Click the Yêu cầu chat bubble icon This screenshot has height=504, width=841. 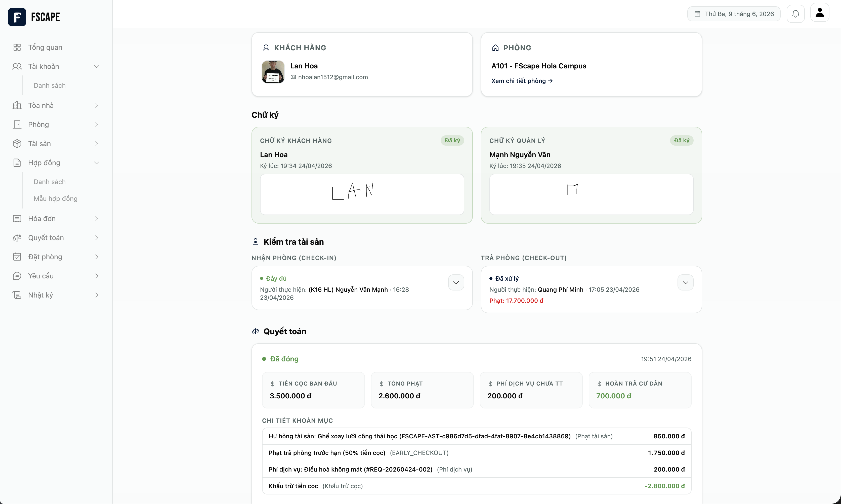(17, 276)
